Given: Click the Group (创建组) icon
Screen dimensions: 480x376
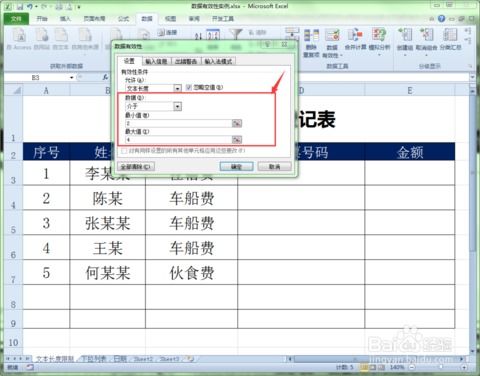Looking at the screenshot, I should click(x=405, y=34).
